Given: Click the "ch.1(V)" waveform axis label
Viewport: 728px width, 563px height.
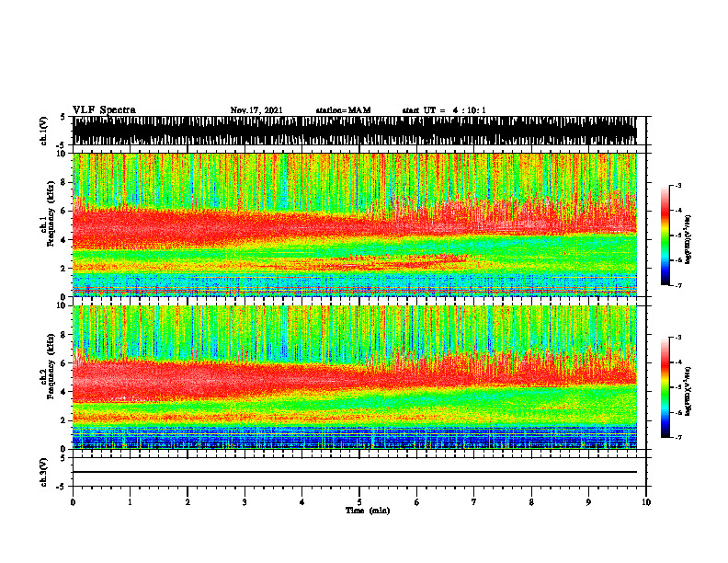Looking at the screenshot, I should point(44,131).
